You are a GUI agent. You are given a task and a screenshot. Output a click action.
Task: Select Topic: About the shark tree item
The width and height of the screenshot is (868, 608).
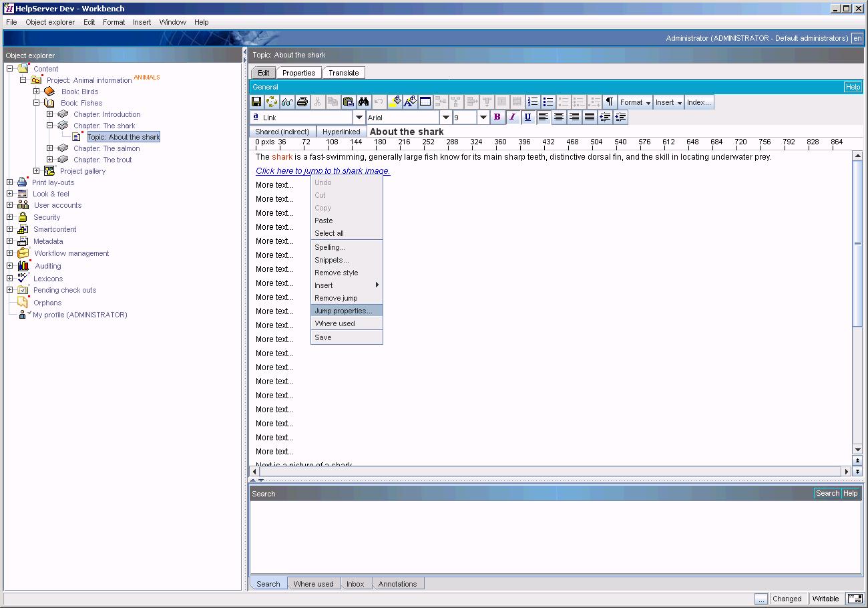(124, 137)
